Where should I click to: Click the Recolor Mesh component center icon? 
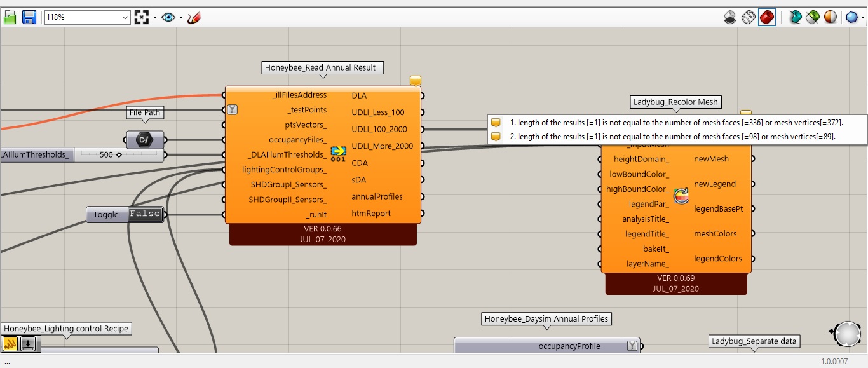(x=681, y=196)
